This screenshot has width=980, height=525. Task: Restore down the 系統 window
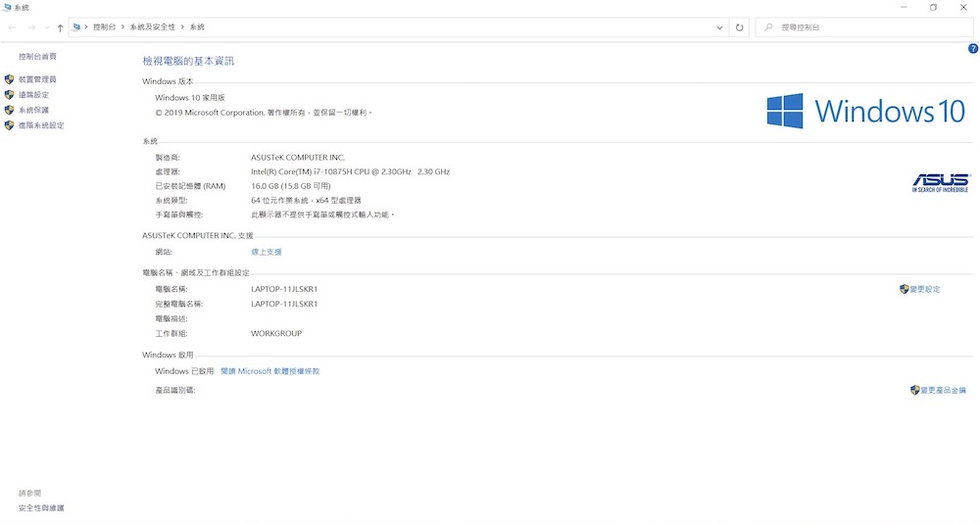pyautogui.click(x=933, y=8)
